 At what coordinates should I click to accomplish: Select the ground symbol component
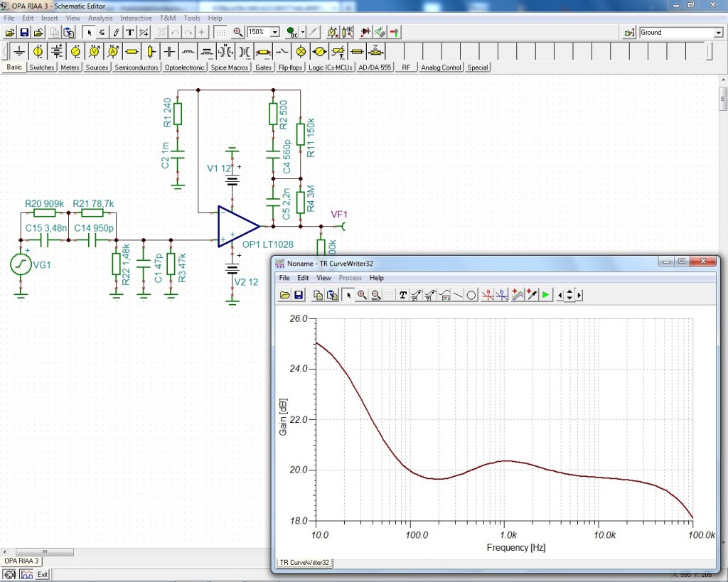(x=19, y=51)
